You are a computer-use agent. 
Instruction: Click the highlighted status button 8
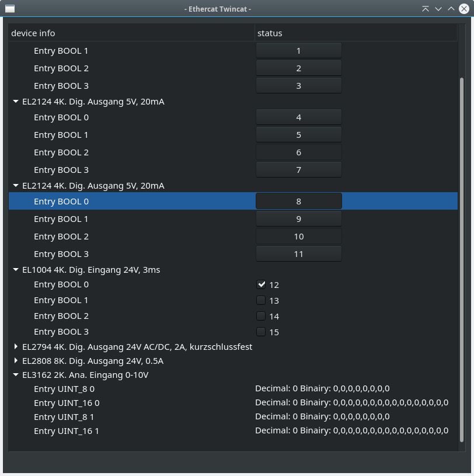pyautogui.click(x=299, y=201)
